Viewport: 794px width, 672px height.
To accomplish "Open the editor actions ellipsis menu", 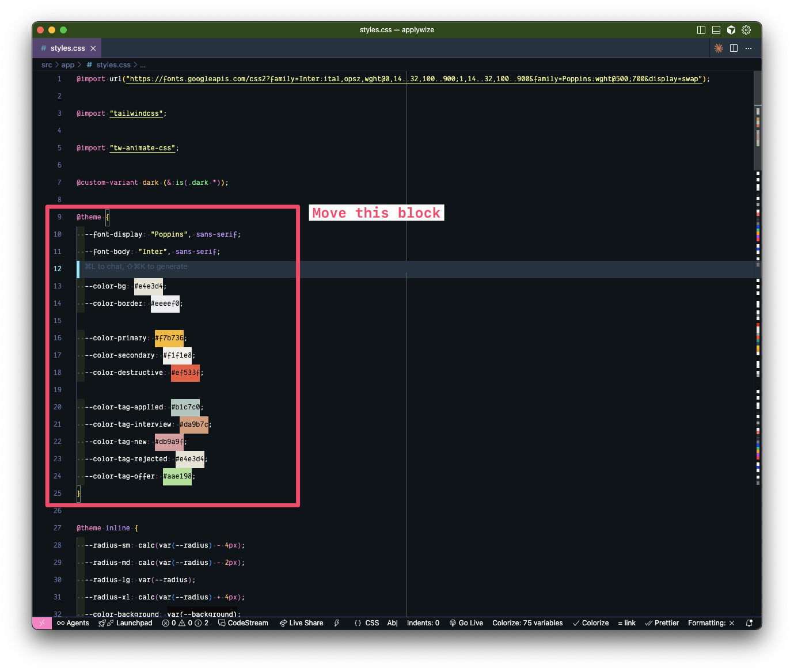I will click(749, 48).
